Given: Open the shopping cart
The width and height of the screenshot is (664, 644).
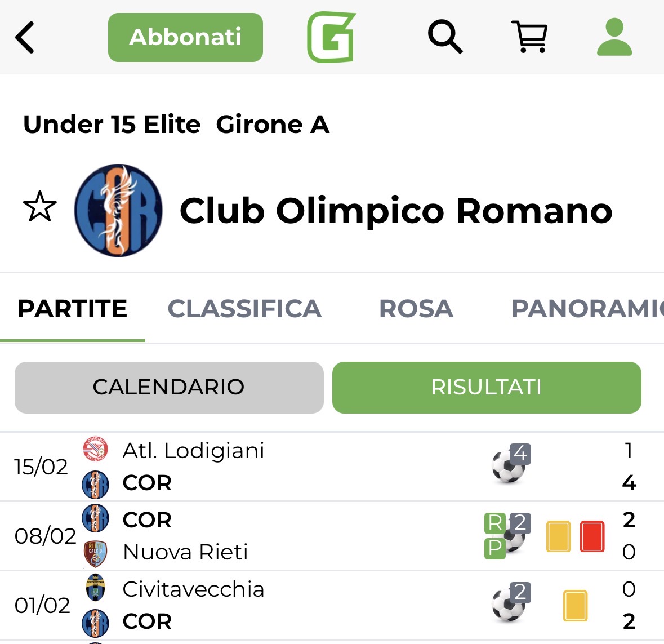Looking at the screenshot, I should pyautogui.click(x=529, y=37).
